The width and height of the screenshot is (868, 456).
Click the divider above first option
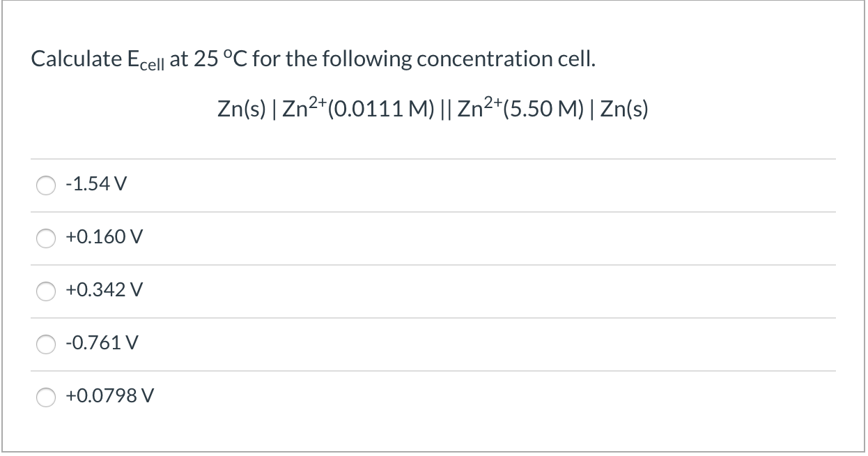(x=433, y=159)
